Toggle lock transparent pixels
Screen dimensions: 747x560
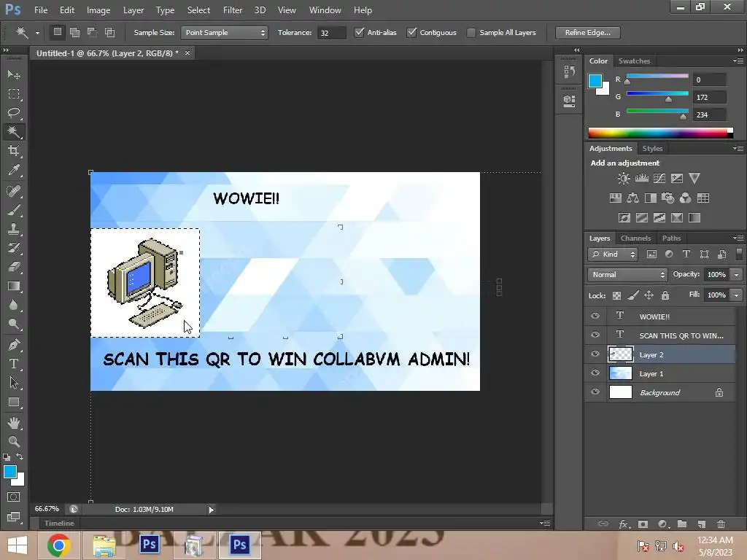point(616,296)
